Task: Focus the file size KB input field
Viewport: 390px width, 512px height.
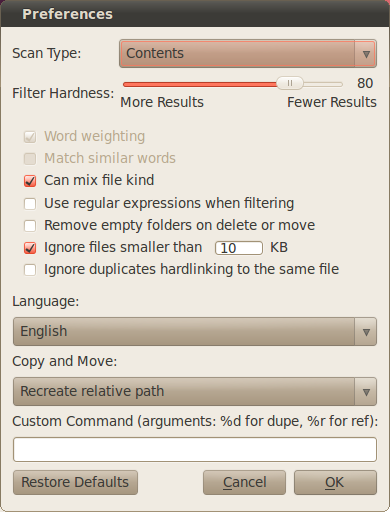Action: [x=239, y=248]
